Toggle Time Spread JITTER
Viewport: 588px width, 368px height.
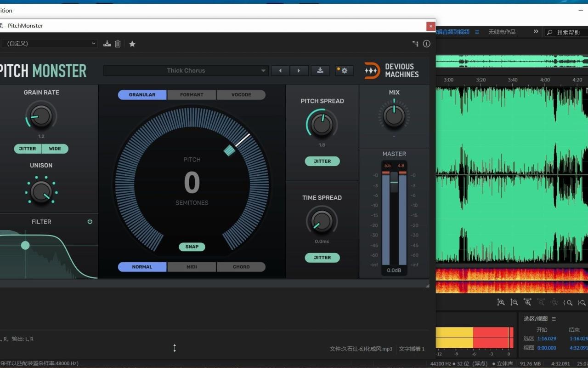[x=322, y=258]
